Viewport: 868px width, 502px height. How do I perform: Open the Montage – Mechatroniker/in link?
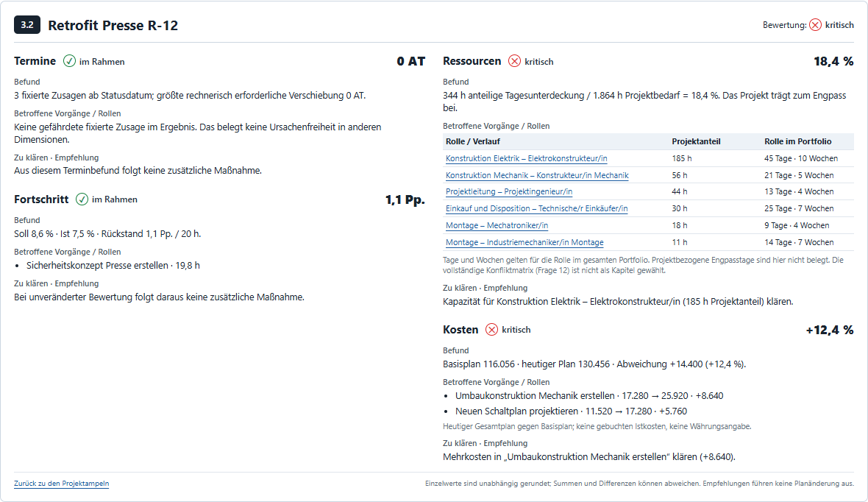tap(497, 225)
